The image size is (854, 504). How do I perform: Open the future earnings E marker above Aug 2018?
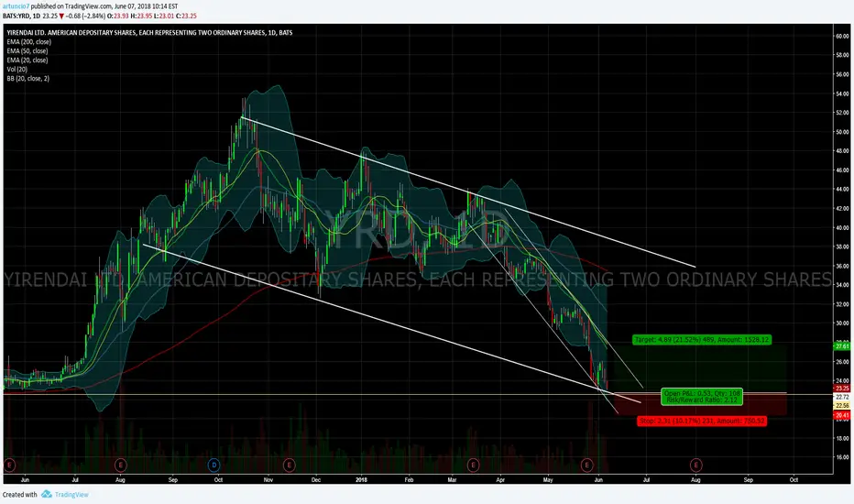pyautogui.click(x=696, y=465)
